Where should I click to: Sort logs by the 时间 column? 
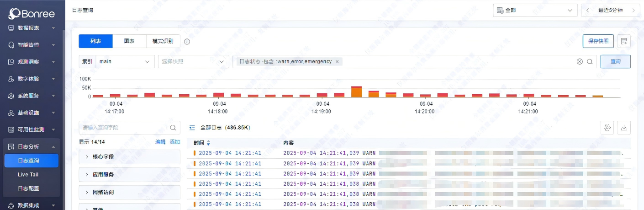(x=209, y=143)
